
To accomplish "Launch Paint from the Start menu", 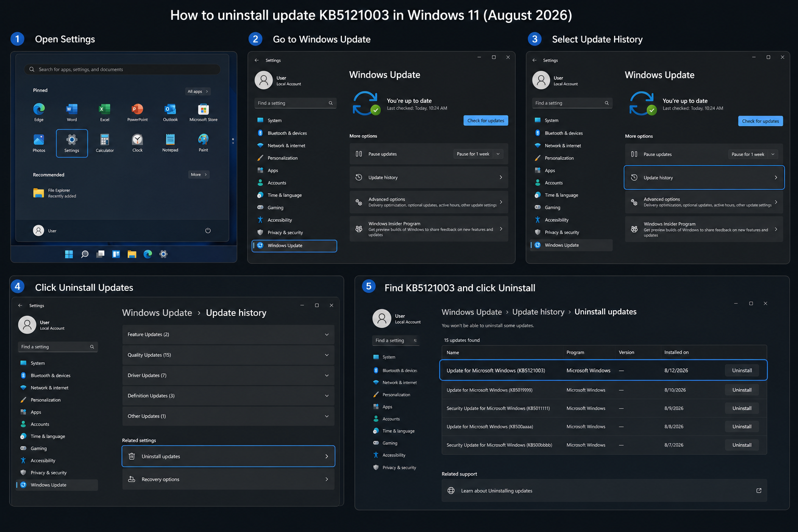I will pyautogui.click(x=203, y=142).
